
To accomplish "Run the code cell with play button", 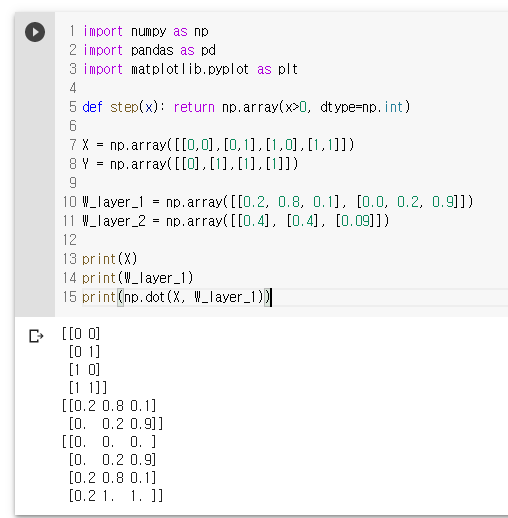I will pyautogui.click(x=35, y=32).
